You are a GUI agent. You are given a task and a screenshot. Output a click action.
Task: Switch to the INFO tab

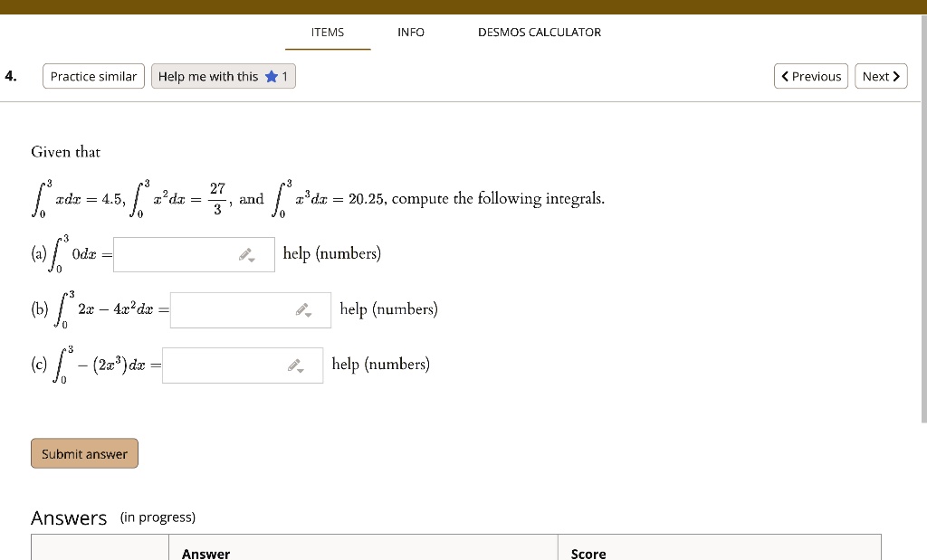tap(410, 32)
